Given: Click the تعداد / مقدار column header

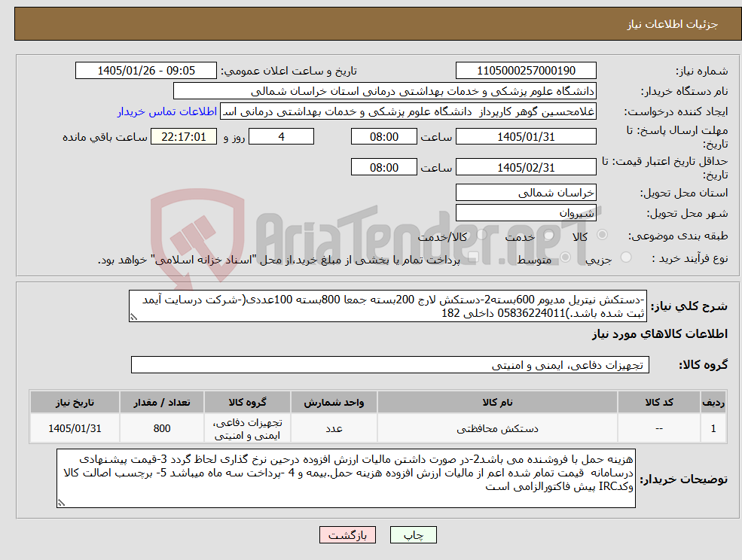Looking at the screenshot, I should [x=162, y=403].
